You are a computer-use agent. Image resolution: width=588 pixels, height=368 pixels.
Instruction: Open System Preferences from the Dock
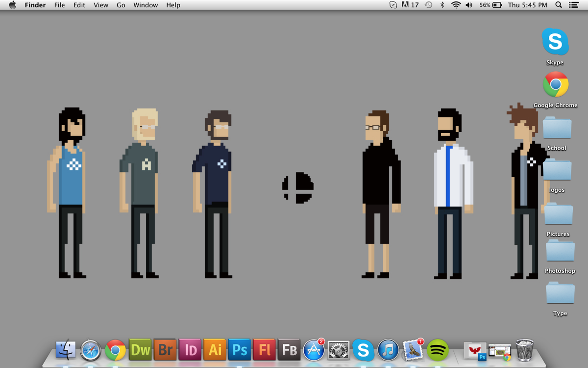339,350
